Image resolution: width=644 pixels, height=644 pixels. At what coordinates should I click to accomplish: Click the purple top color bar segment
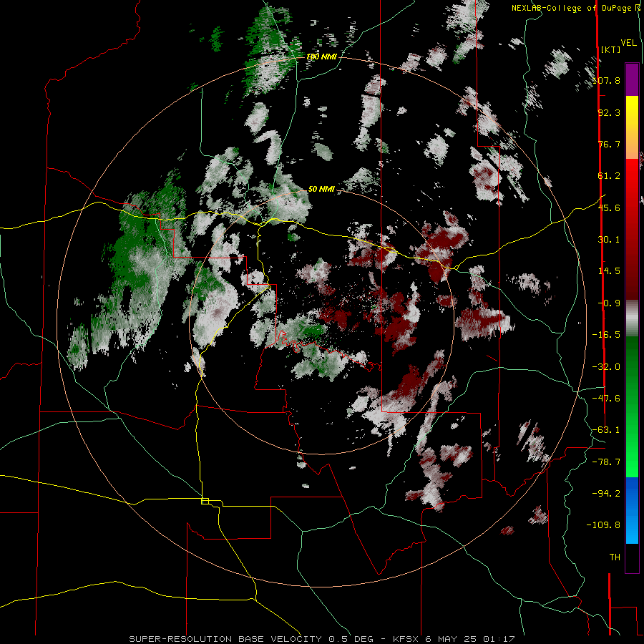point(632,79)
